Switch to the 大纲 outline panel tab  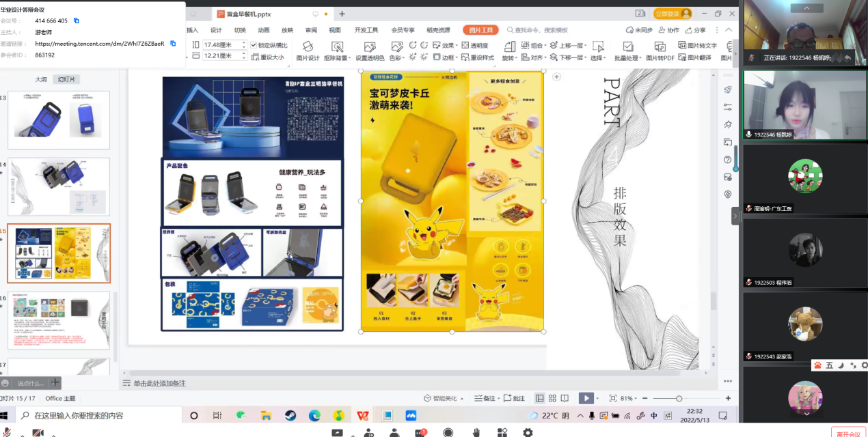click(41, 79)
